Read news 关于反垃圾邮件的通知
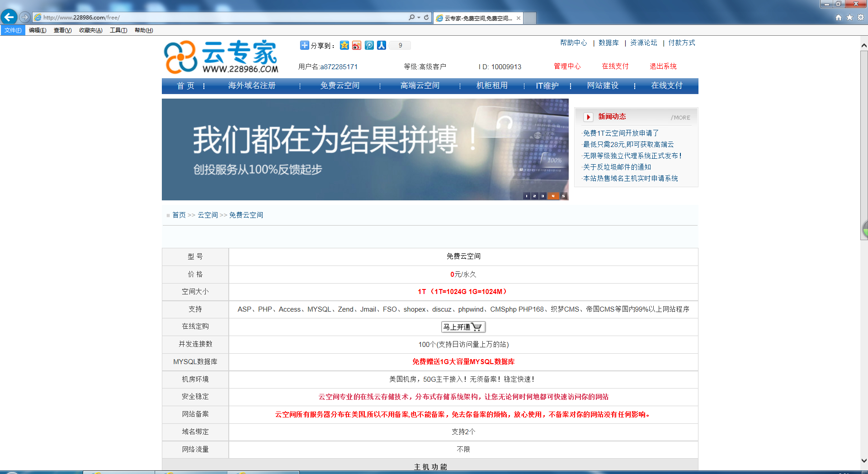The width and height of the screenshot is (868, 474). 617,167
